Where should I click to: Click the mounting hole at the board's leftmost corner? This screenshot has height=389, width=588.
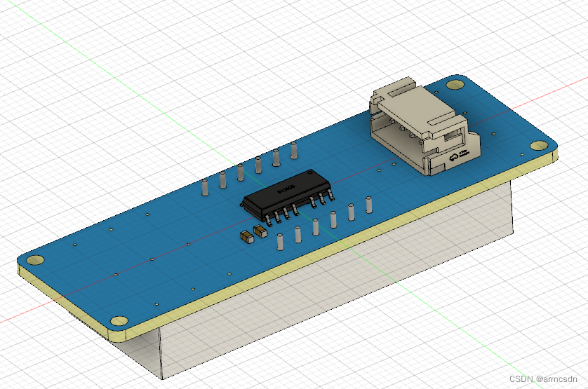tap(35, 260)
